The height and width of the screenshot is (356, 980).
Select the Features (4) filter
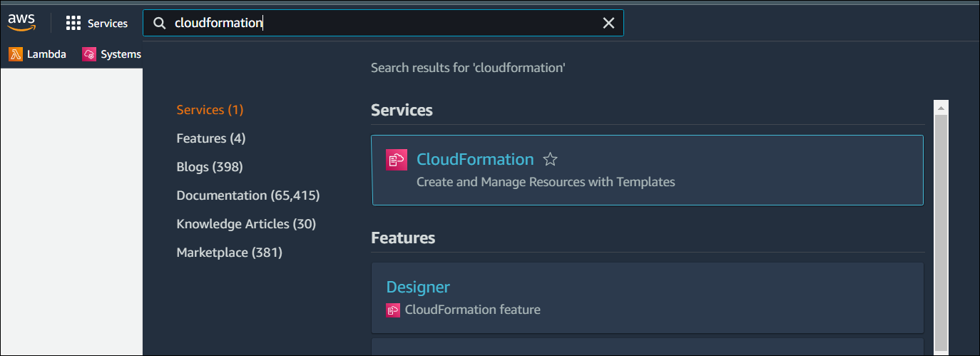point(210,138)
